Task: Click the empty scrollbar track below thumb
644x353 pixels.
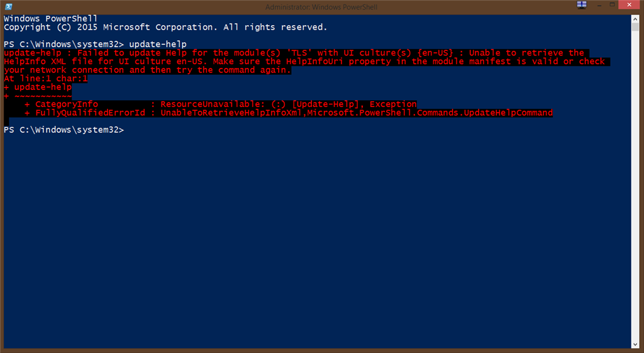Action: pyautogui.click(x=635, y=185)
